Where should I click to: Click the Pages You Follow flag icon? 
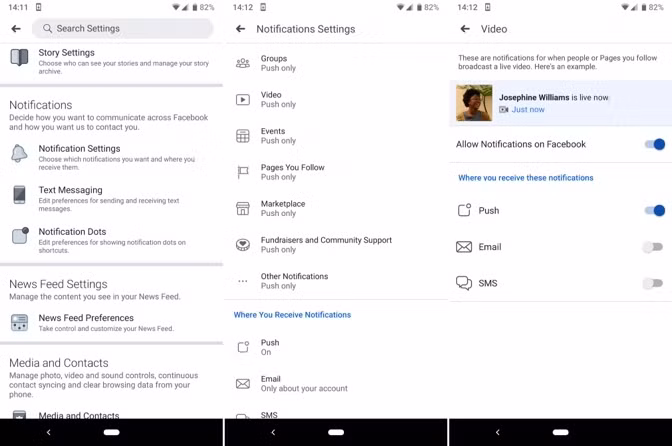[243, 172]
